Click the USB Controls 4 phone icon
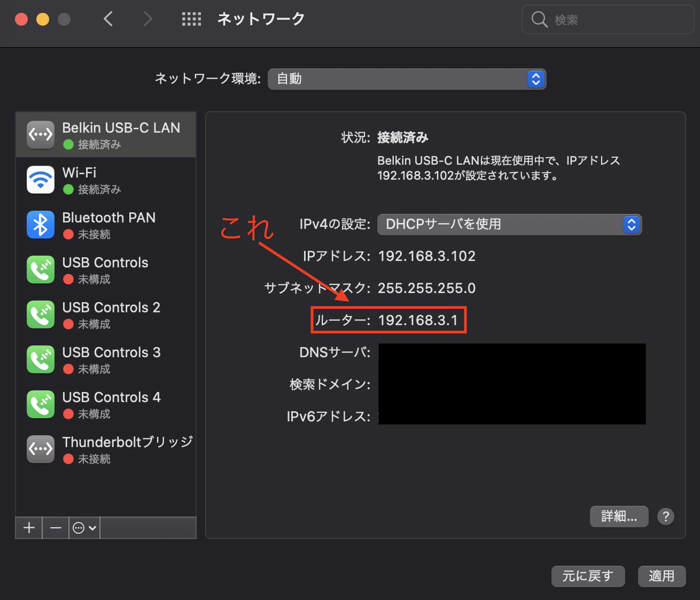 pyautogui.click(x=41, y=404)
